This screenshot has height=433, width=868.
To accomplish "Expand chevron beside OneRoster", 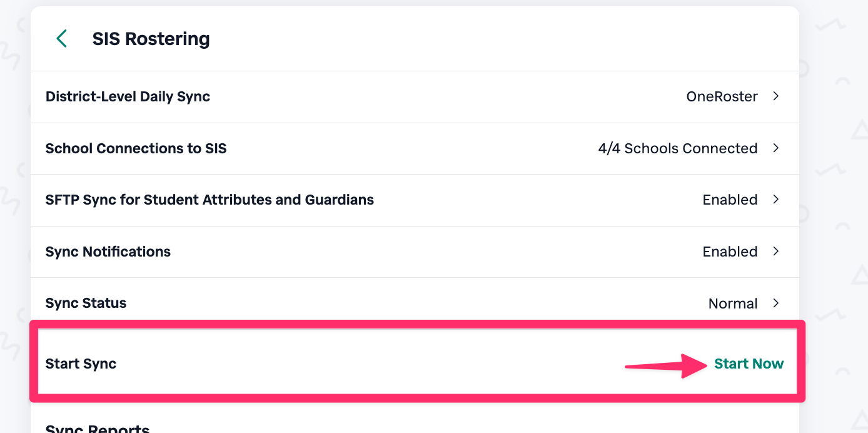I will point(775,96).
